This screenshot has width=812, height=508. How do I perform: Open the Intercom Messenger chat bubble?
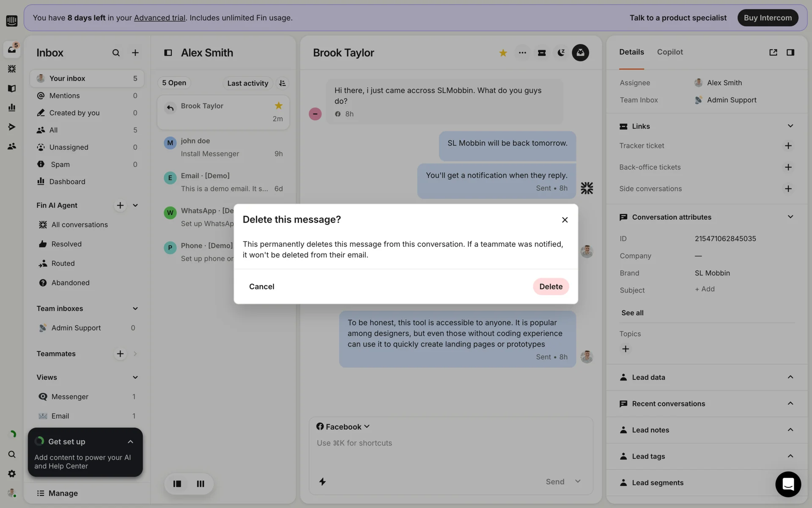click(787, 484)
